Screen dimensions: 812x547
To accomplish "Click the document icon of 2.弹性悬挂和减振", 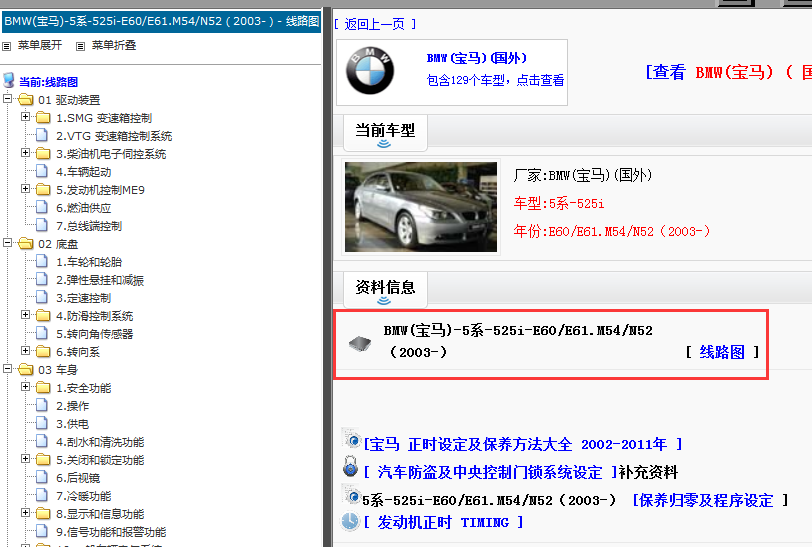I will pyautogui.click(x=42, y=279).
